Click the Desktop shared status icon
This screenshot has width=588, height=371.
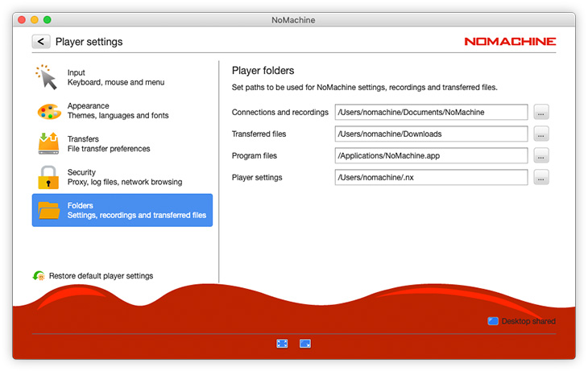[x=493, y=321]
